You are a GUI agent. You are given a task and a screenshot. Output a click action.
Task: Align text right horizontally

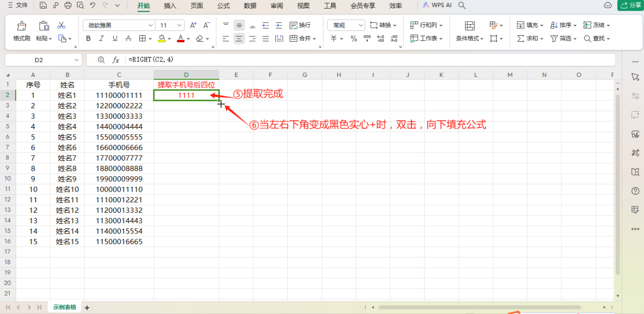[x=252, y=38]
